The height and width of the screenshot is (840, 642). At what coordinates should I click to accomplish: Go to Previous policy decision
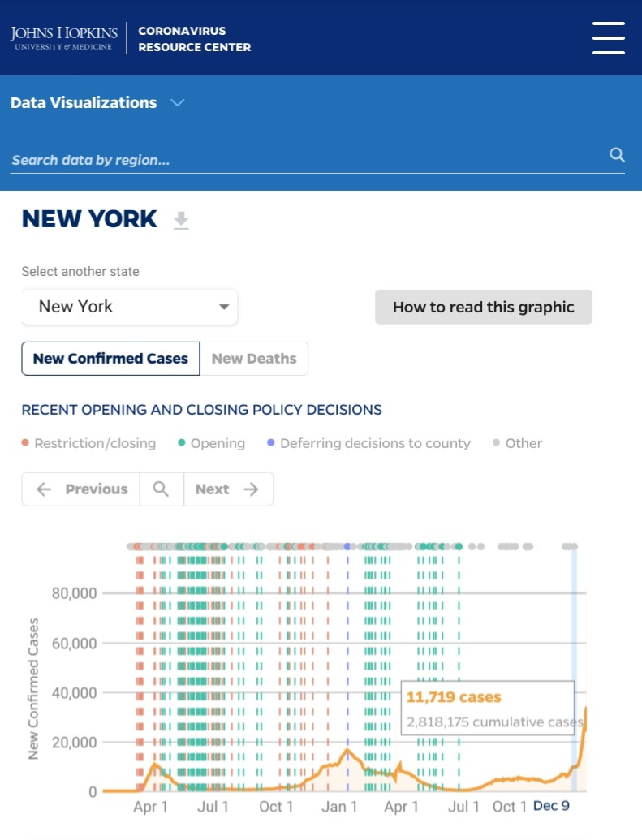(x=81, y=489)
